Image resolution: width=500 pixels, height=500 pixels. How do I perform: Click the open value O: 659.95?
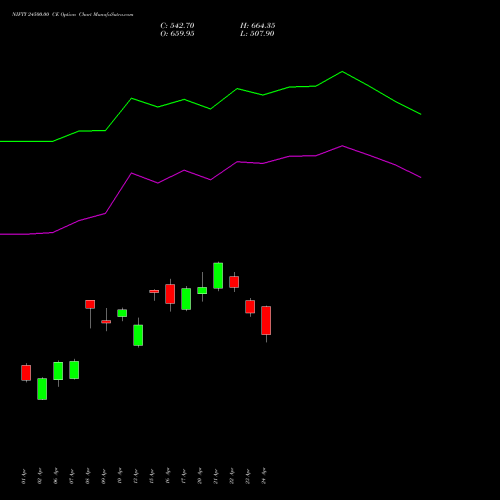(177, 34)
